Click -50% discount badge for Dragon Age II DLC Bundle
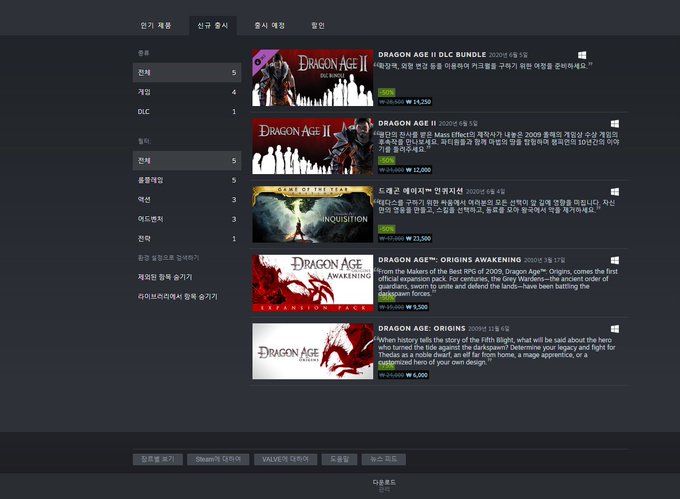 click(386, 92)
